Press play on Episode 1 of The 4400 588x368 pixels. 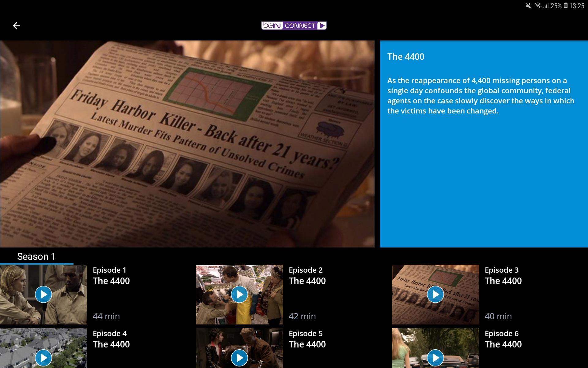coord(44,294)
